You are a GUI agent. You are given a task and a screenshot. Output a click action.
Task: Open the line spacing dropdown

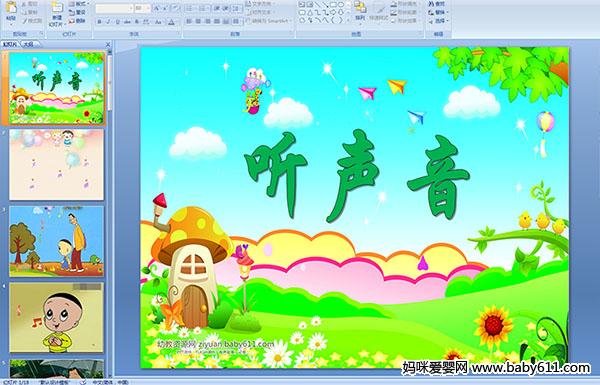tap(236, 8)
